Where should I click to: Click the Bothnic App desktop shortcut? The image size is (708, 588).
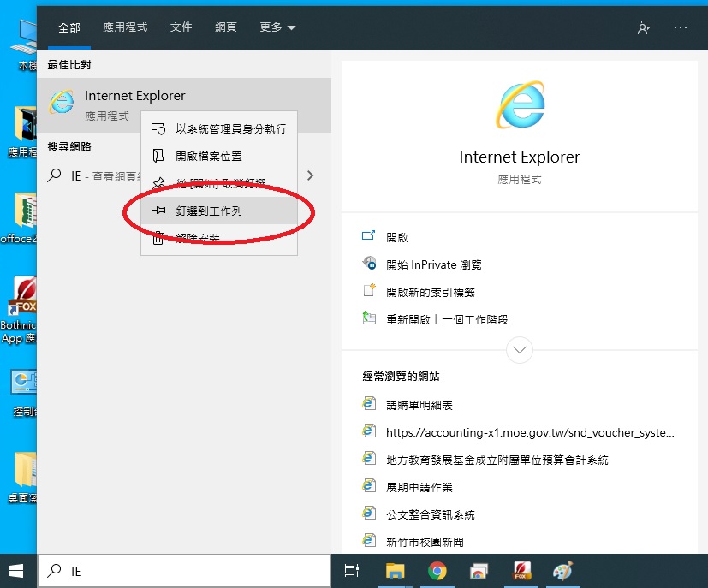tap(19, 311)
